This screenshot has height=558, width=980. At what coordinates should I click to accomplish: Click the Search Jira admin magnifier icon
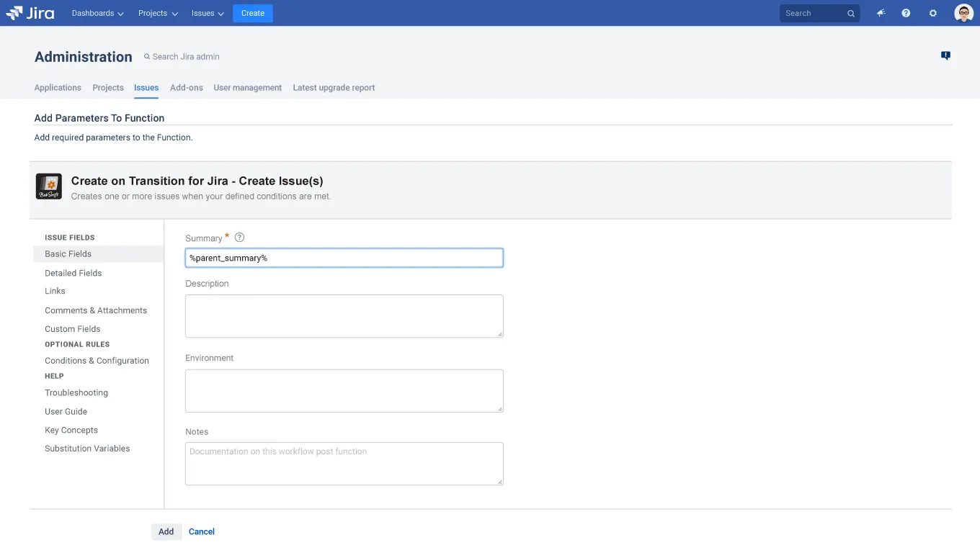click(147, 56)
